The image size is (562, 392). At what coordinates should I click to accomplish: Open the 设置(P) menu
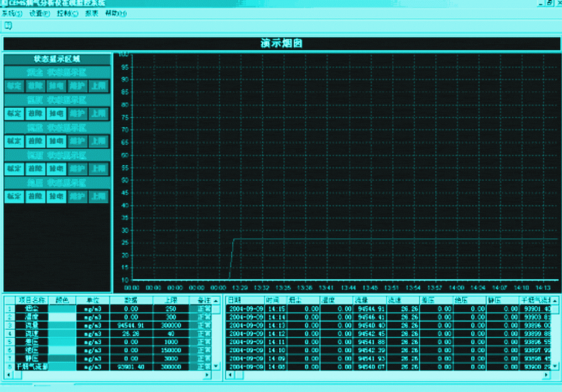coord(39,14)
